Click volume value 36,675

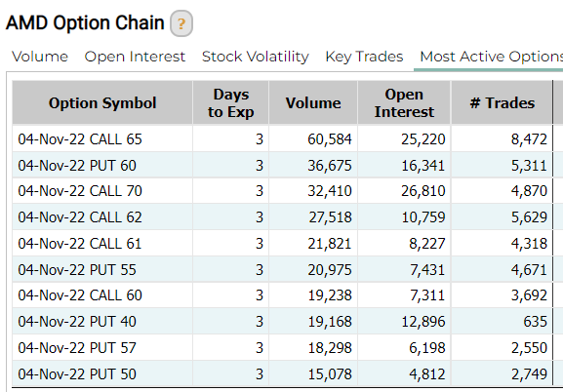(x=330, y=166)
